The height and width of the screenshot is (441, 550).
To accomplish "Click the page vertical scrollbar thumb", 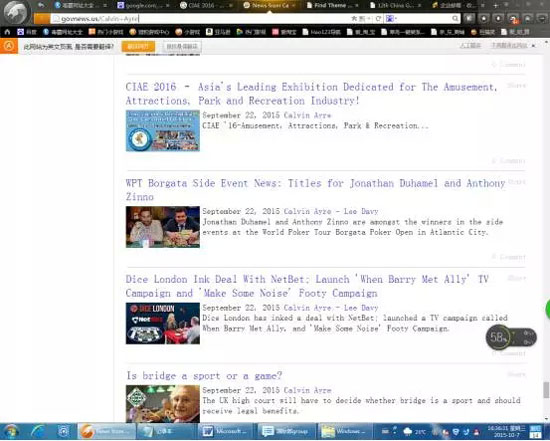I will tap(546, 390).
